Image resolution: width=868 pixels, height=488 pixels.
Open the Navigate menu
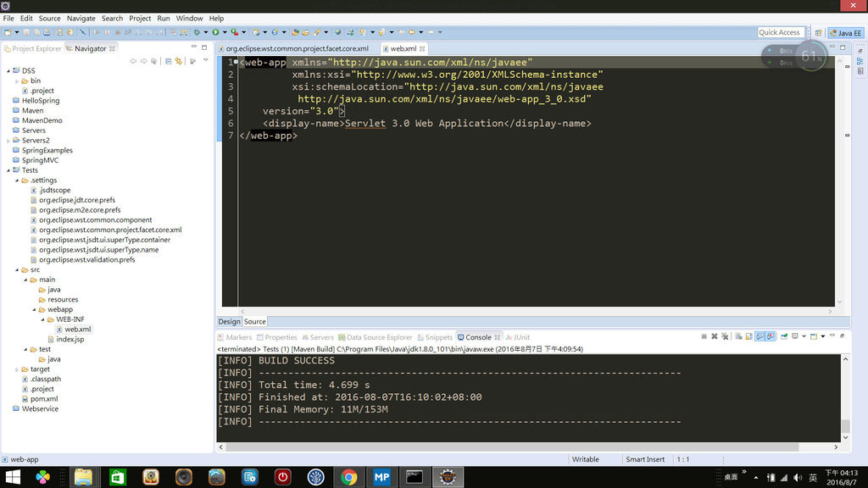81,19
